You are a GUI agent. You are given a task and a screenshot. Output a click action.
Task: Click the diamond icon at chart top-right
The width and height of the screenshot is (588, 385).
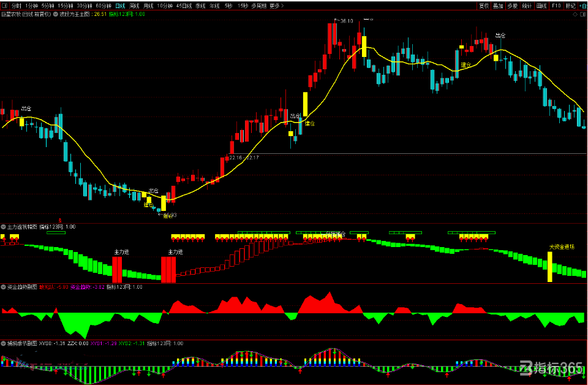(x=575, y=14)
